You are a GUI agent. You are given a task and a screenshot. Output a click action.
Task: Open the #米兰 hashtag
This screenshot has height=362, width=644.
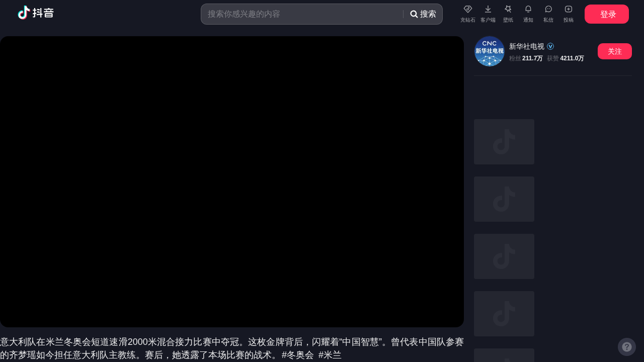click(x=330, y=355)
